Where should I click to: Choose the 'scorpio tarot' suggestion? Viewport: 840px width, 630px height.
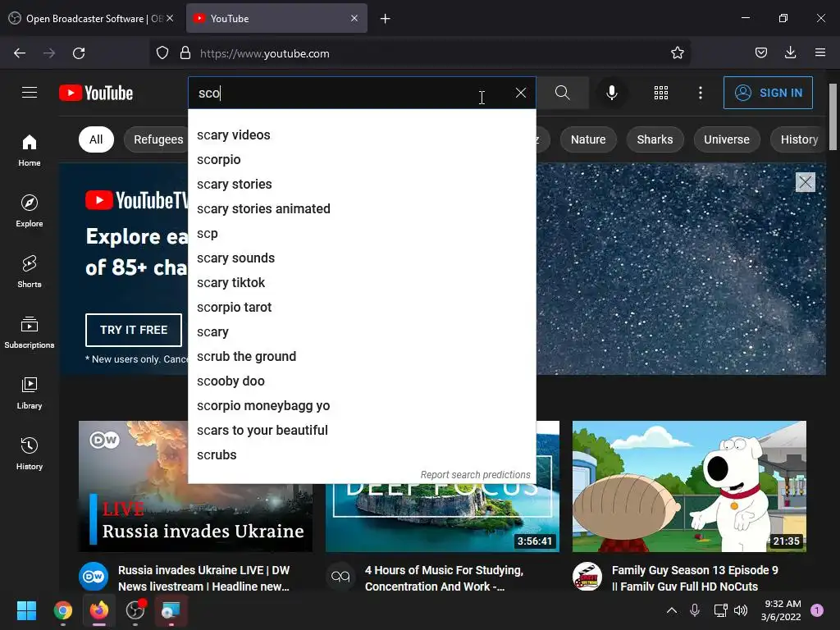(362, 308)
